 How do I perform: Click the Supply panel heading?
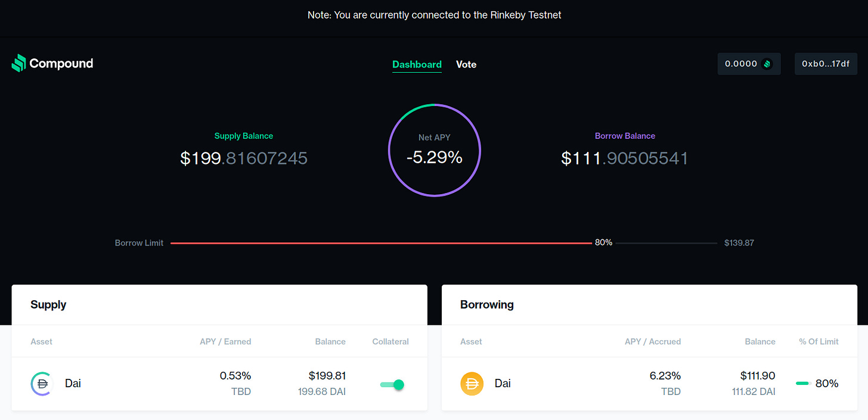coord(48,304)
